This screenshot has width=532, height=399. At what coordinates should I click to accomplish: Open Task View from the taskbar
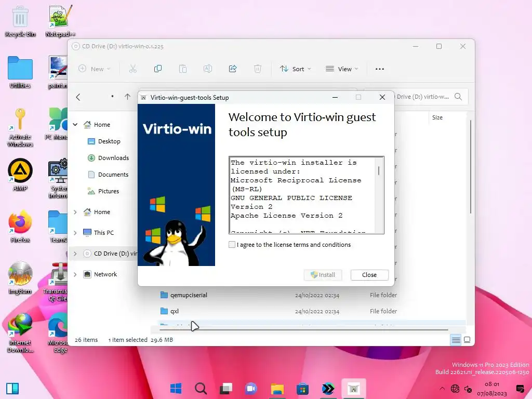[226, 389]
